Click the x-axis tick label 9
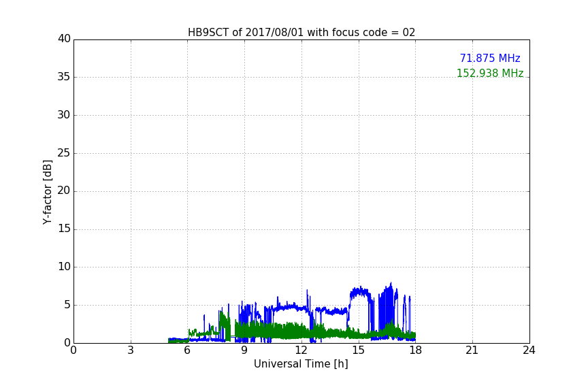Image resolution: width=588 pixels, height=392 pixels. tap(244, 350)
